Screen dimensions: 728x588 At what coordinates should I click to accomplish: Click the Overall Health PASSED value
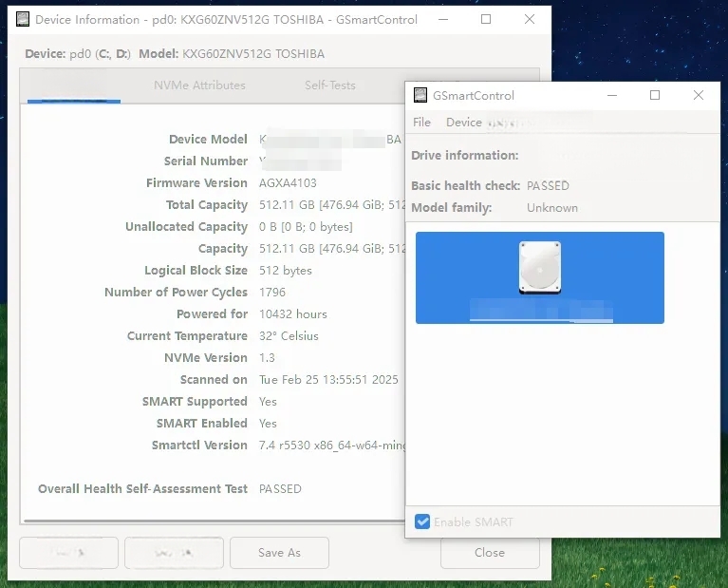(280, 488)
